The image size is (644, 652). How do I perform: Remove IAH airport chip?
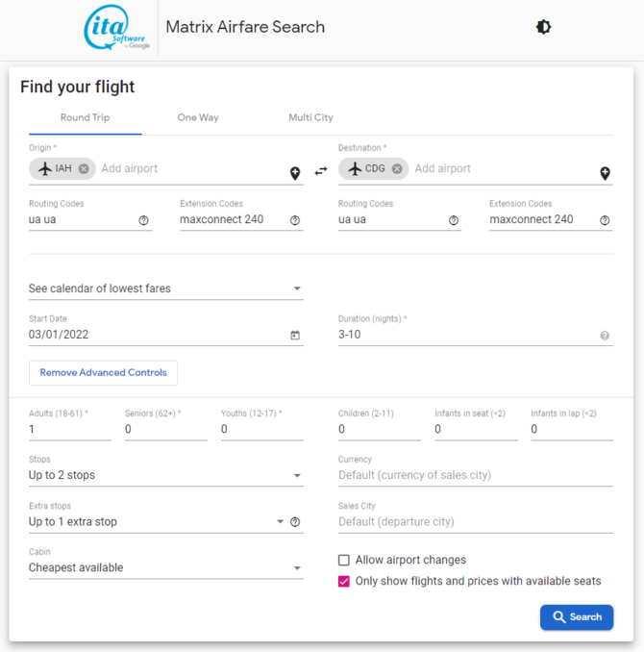point(84,168)
